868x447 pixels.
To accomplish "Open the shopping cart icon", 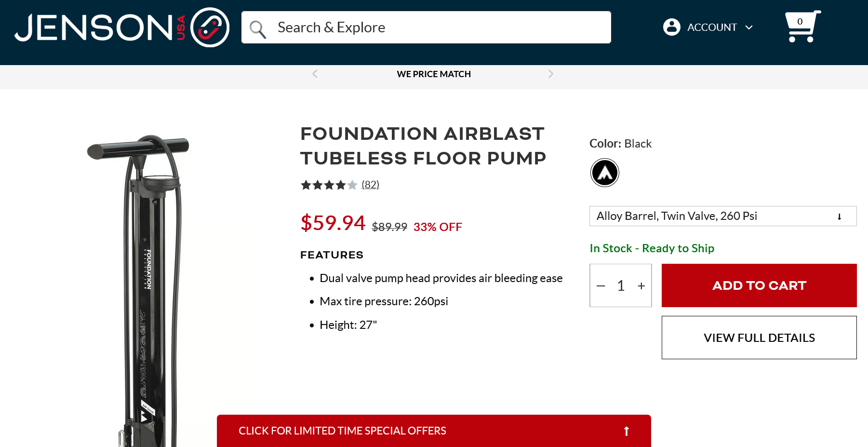I will 801,27.
